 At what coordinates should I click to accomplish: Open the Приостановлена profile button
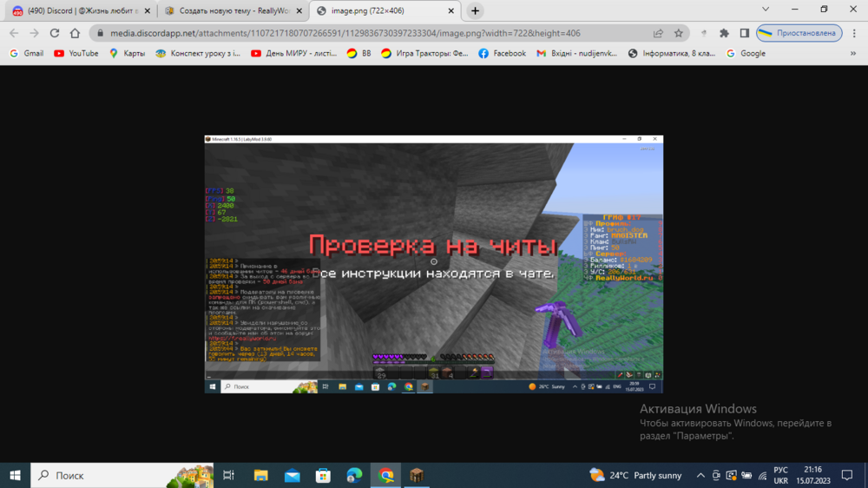click(799, 33)
